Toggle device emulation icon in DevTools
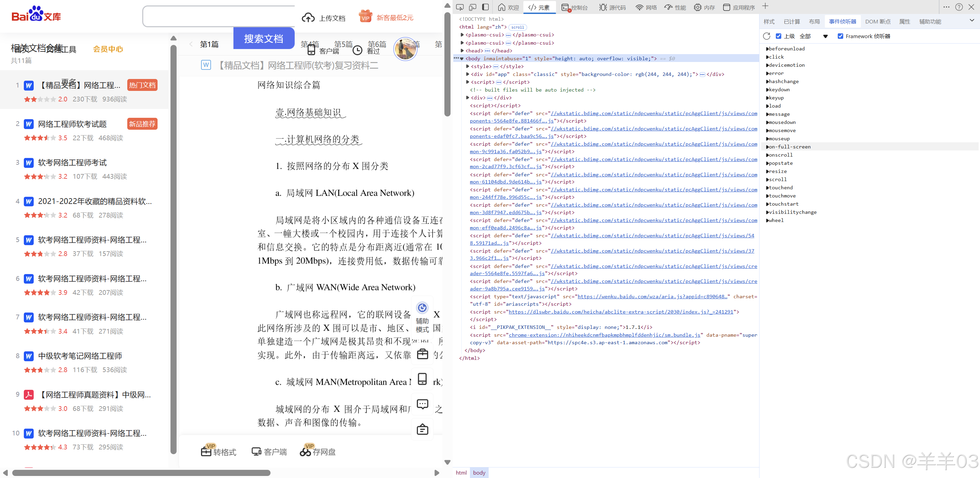980x478 pixels. click(473, 7)
